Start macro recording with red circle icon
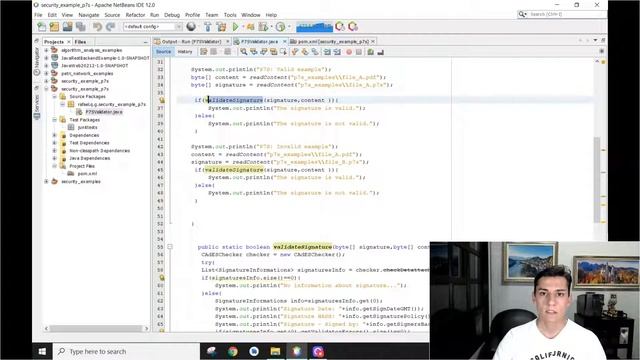This screenshot has width=640, height=360. 349,52
